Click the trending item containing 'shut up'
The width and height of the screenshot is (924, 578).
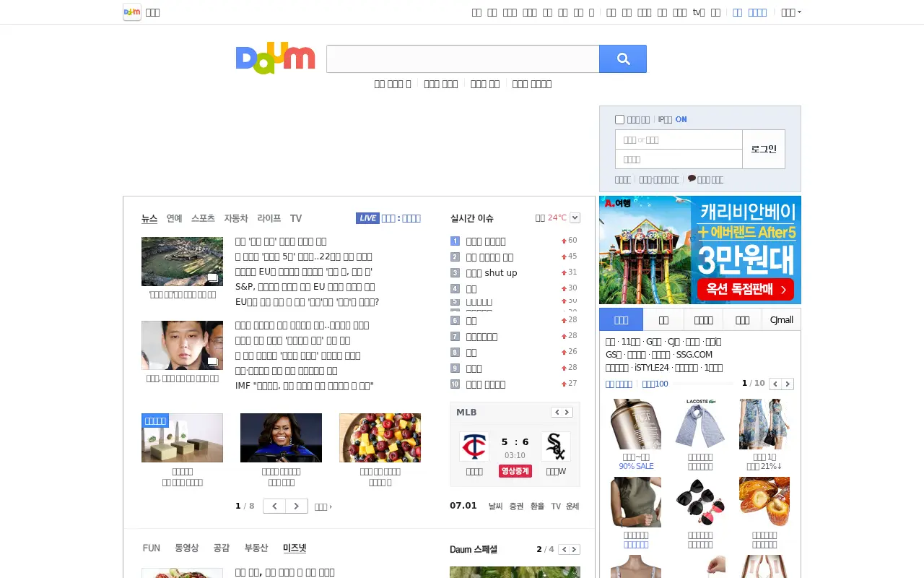click(x=492, y=273)
